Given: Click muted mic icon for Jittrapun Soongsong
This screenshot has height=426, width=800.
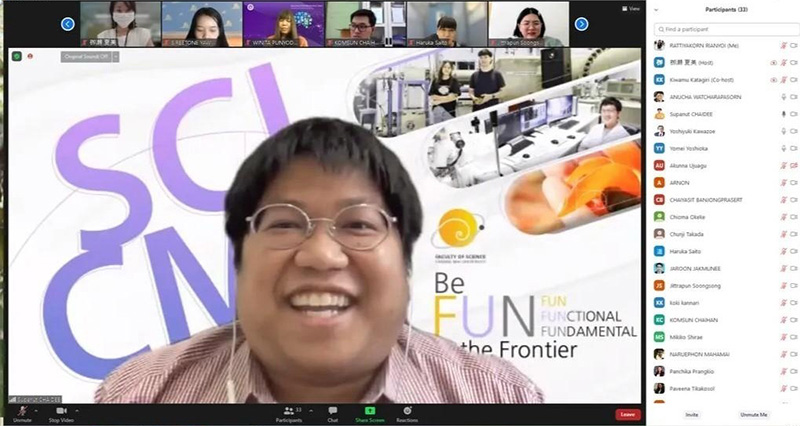Looking at the screenshot, I should point(784,286).
